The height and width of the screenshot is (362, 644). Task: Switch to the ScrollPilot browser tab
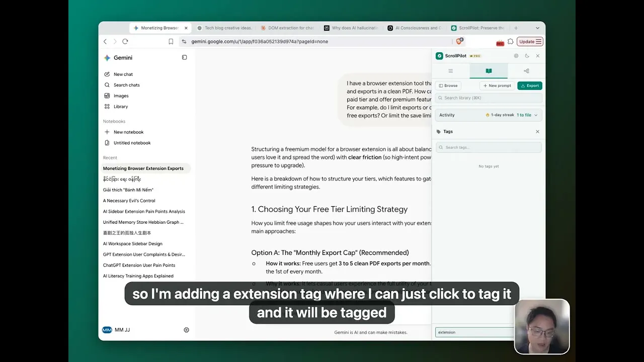tap(478, 28)
